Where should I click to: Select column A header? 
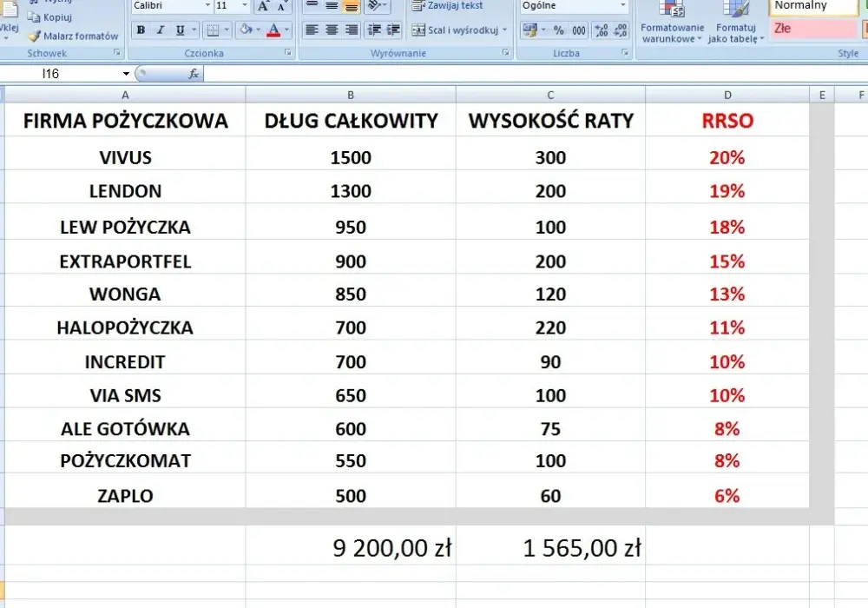(x=125, y=95)
